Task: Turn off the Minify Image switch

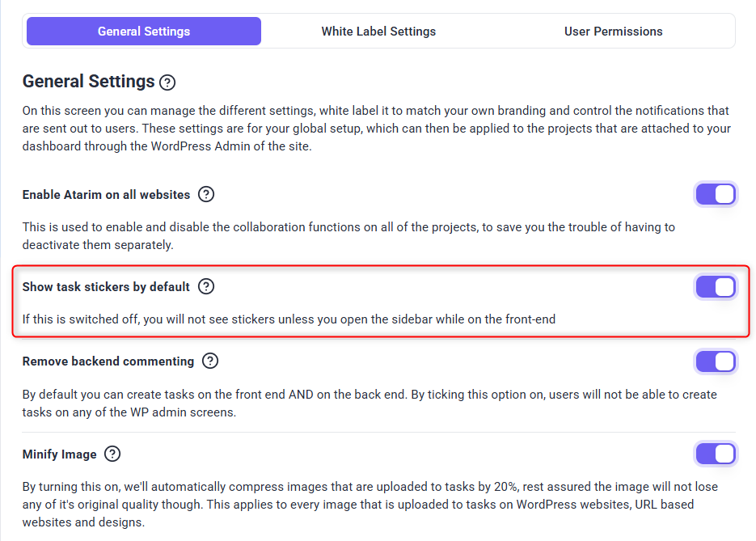Action: [716, 454]
